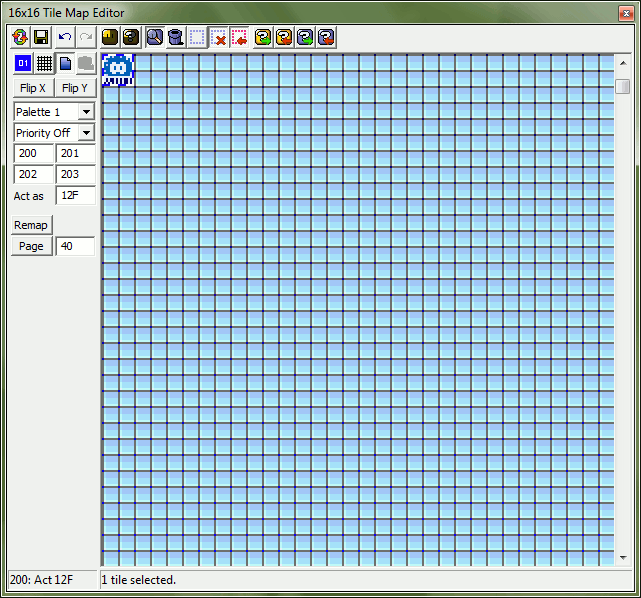Click the tile field containing 202
Viewport: 641px width, 598px height.
34,175
